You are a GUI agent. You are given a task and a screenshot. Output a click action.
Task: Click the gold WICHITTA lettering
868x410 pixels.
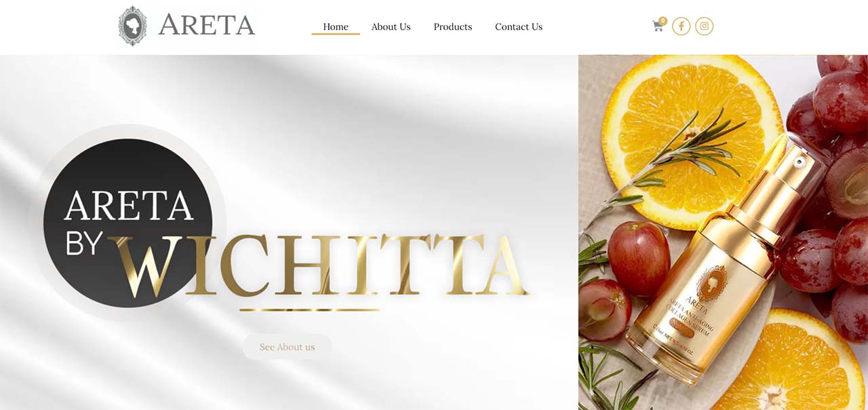[x=319, y=265]
